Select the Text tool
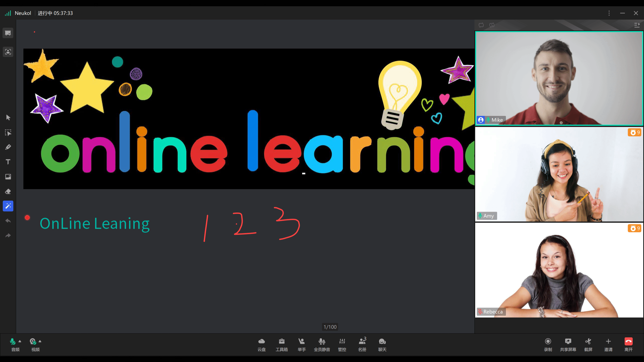Screen dimensions: 644x362 pos(8,162)
